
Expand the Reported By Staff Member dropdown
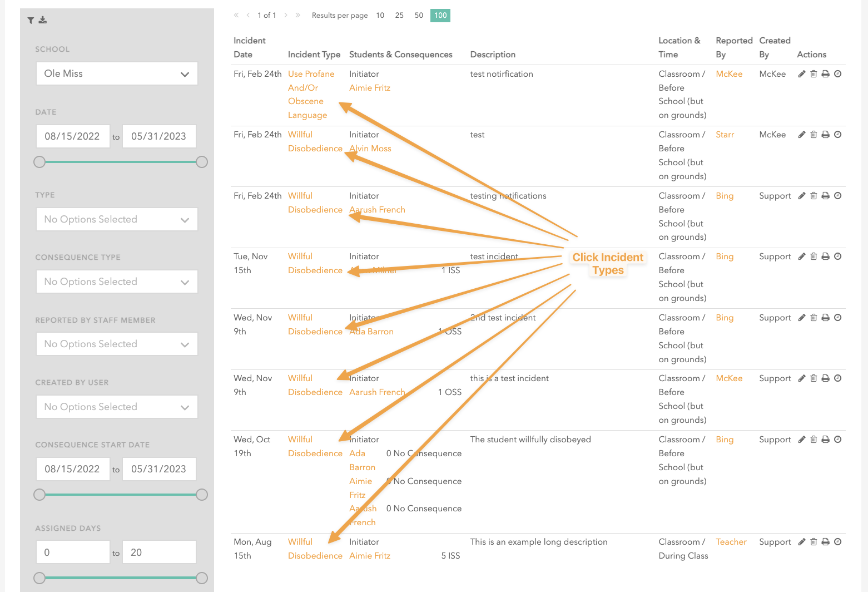117,344
